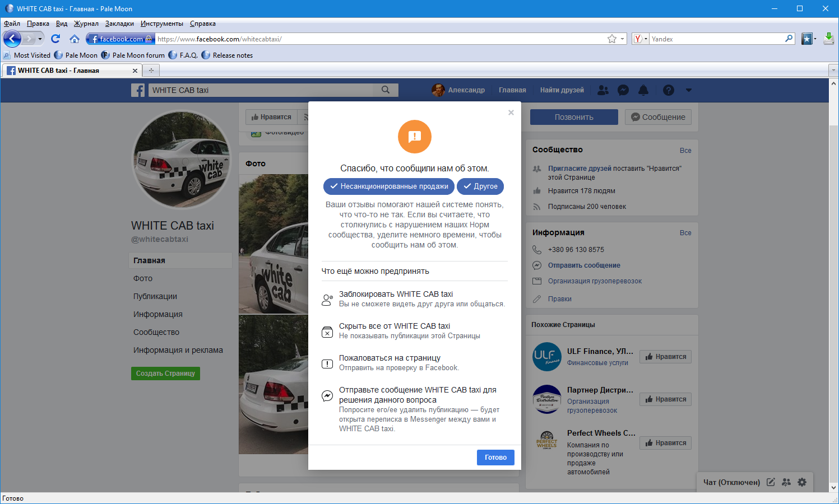Click the browser URL address field

click(380, 39)
